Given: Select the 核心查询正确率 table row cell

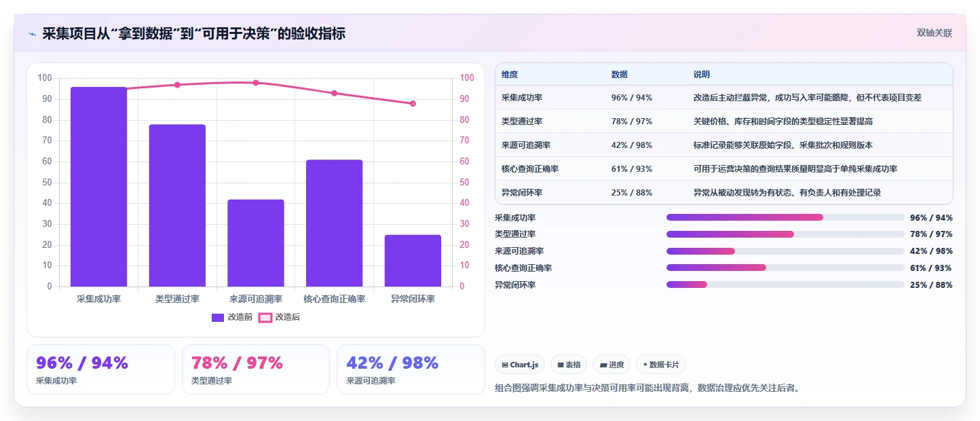Looking at the screenshot, I should pos(530,168).
